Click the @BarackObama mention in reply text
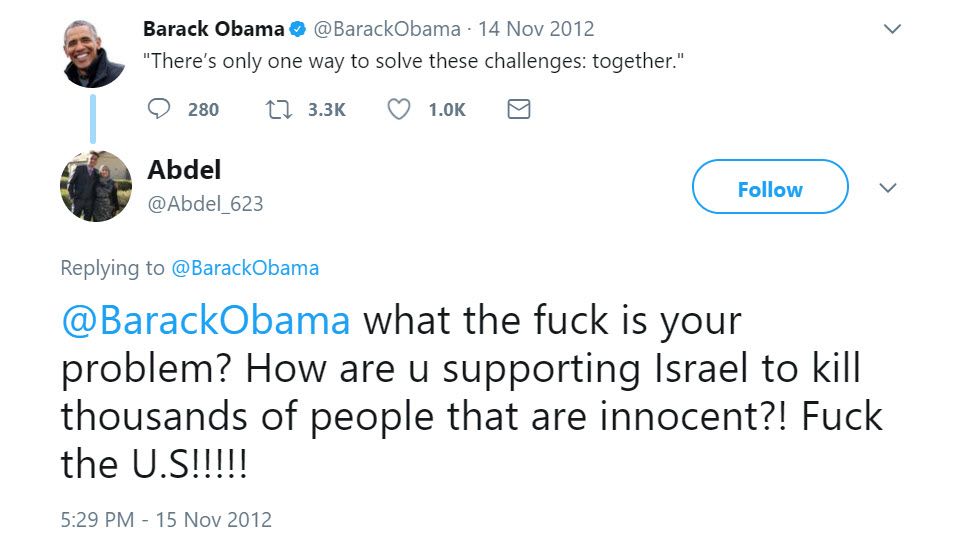Image resolution: width=959 pixels, height=536 pixels. click(206, 321)
